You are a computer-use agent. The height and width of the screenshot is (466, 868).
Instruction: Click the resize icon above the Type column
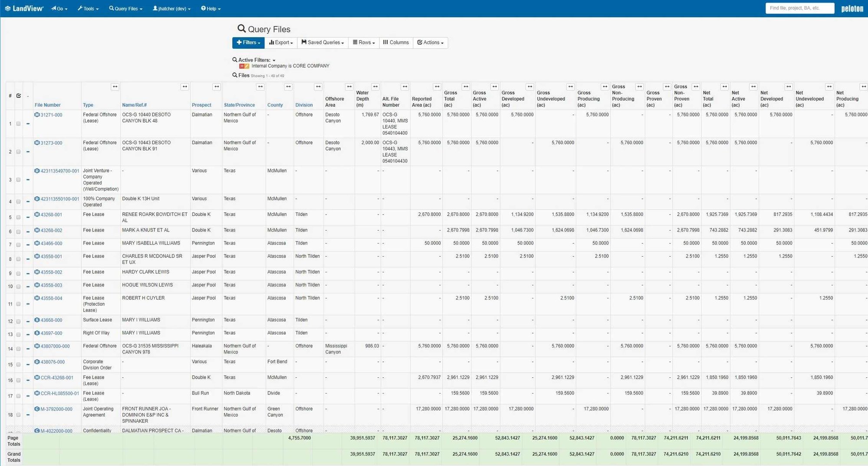[x=185, y=87]
